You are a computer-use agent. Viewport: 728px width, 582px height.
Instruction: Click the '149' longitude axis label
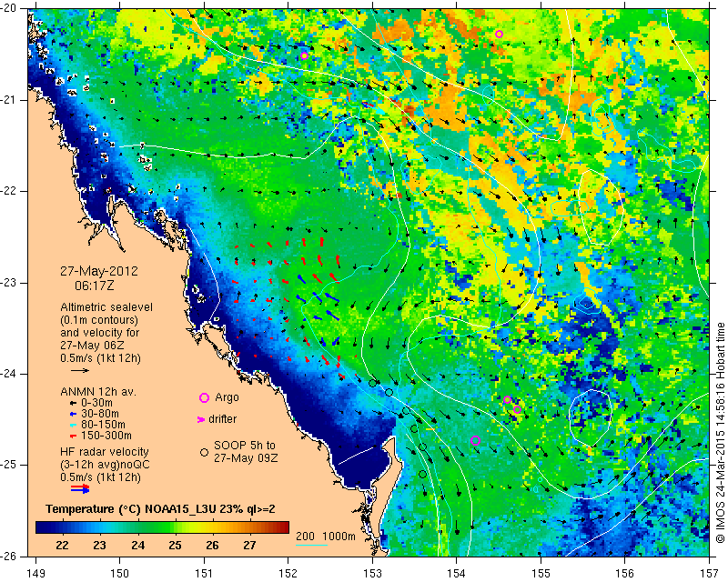click(x=35, y=573)
